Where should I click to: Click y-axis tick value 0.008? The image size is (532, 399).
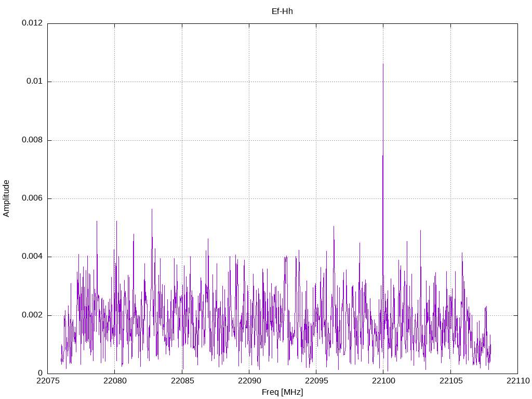pos(32,140)
